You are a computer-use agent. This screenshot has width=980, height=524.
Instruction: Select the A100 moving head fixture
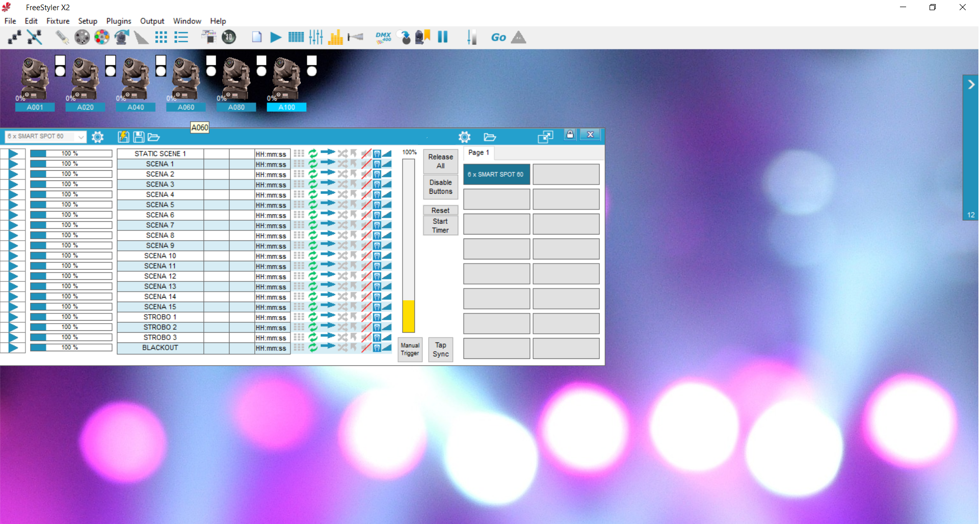(x=287, y=83)
